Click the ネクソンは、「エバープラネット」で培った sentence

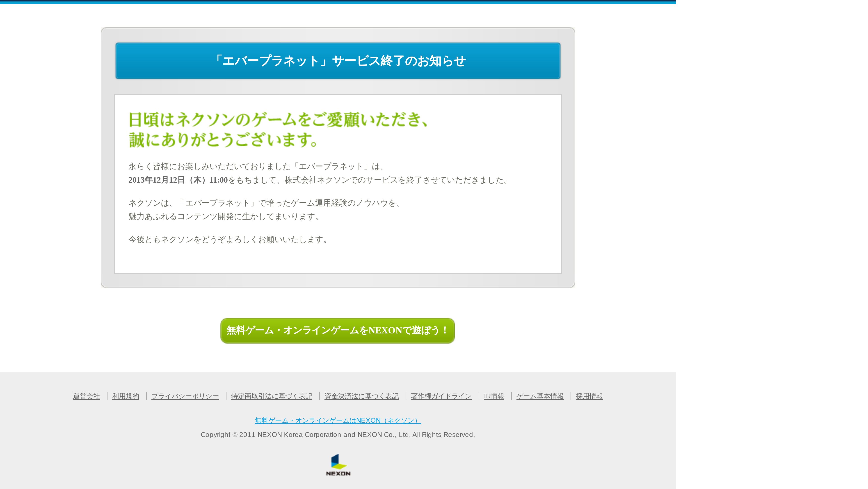pos(265,203)
